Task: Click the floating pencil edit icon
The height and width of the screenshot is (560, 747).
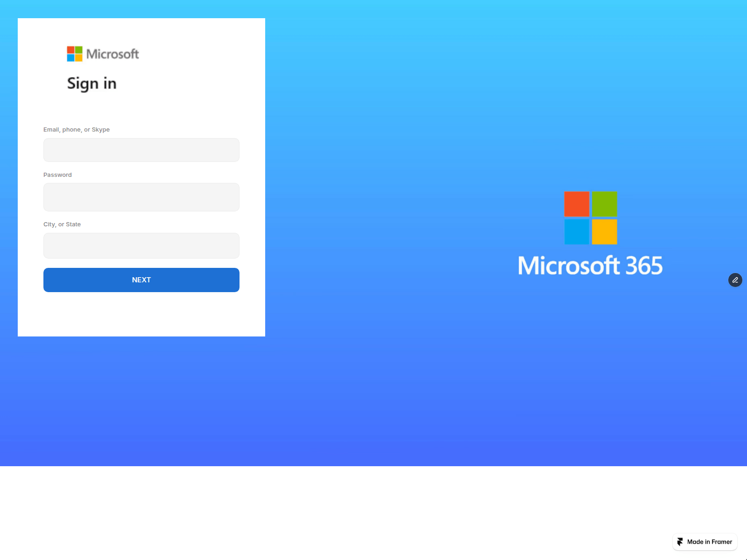Action: pyautogui.click(x=735, y=280)
